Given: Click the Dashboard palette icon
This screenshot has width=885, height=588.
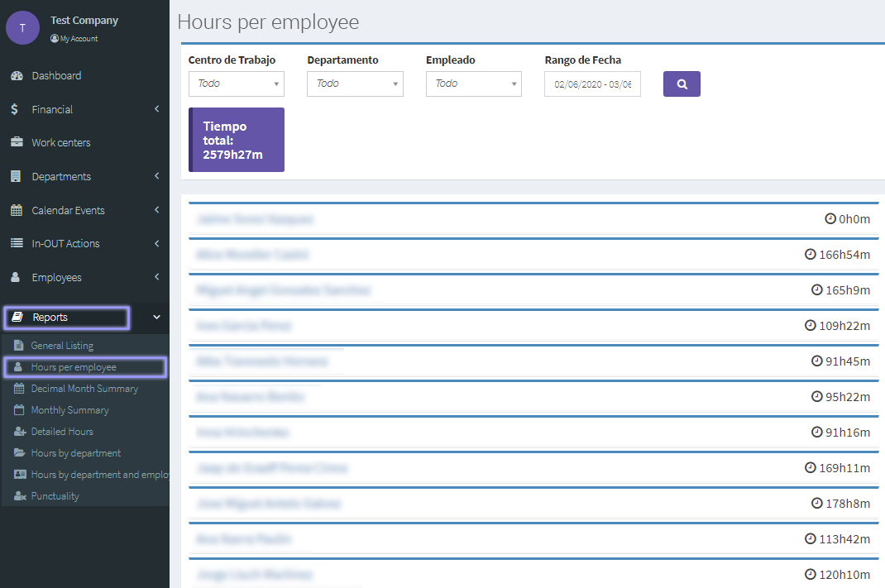Looking at the screenshot, I should pos(16,76).
